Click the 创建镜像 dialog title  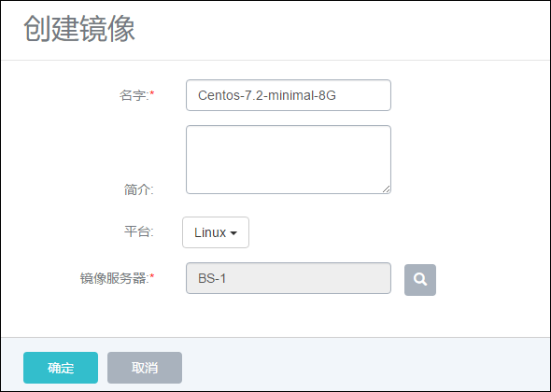tap(79, 29)
